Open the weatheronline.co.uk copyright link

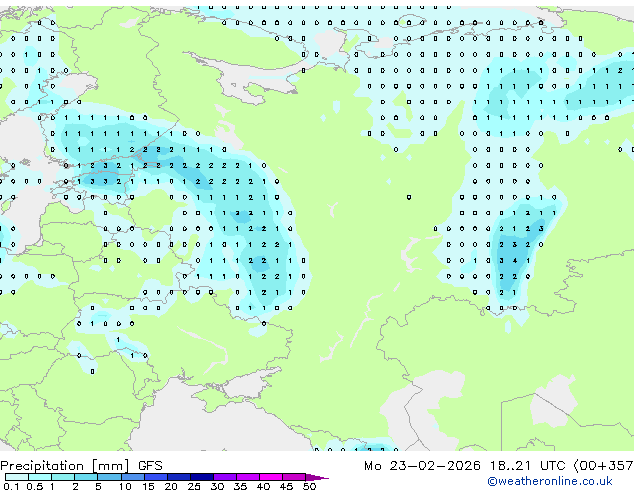pyautogui.click(x=550, y=481)
